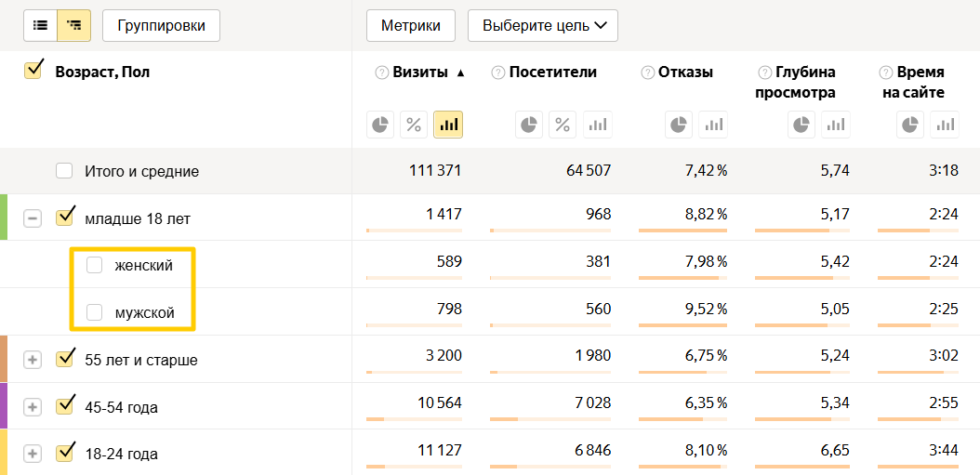Show pie chart for Время на сайте
This screenshot has height=475, width=980.
click(911, 125)
